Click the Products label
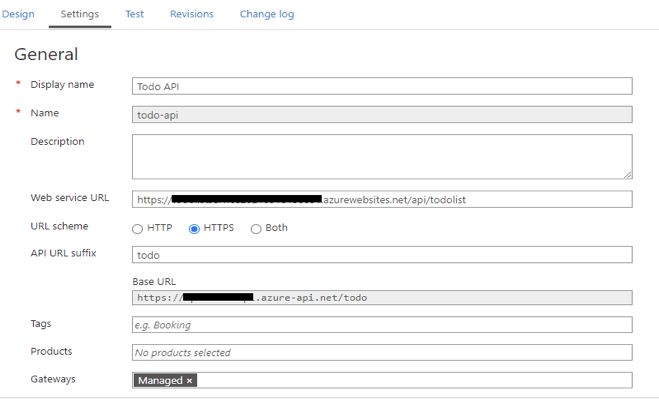Image resolution: width=659 pixels, height=399 pixels. (x=51, y=351)
